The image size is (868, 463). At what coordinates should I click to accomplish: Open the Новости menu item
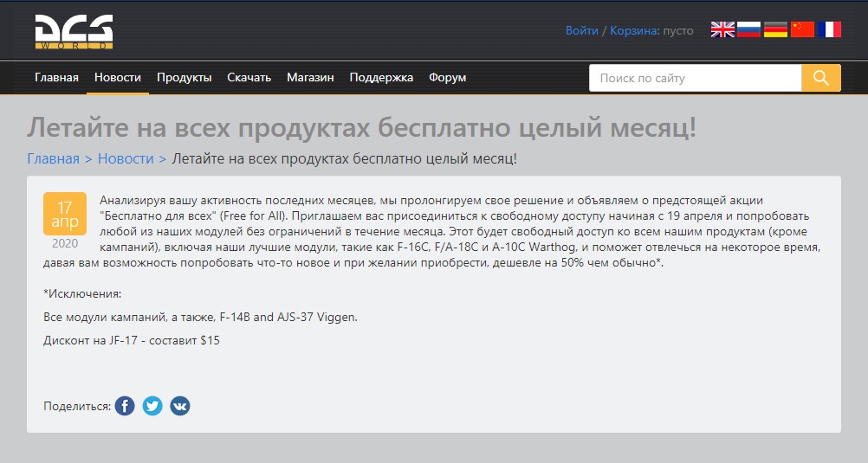coord(117,77)
